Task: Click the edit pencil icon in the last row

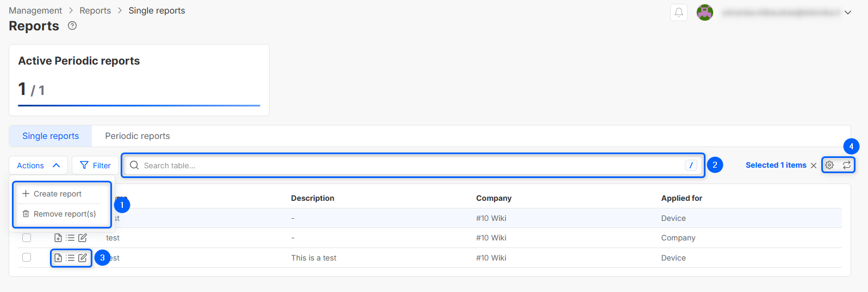Action: 83,258
